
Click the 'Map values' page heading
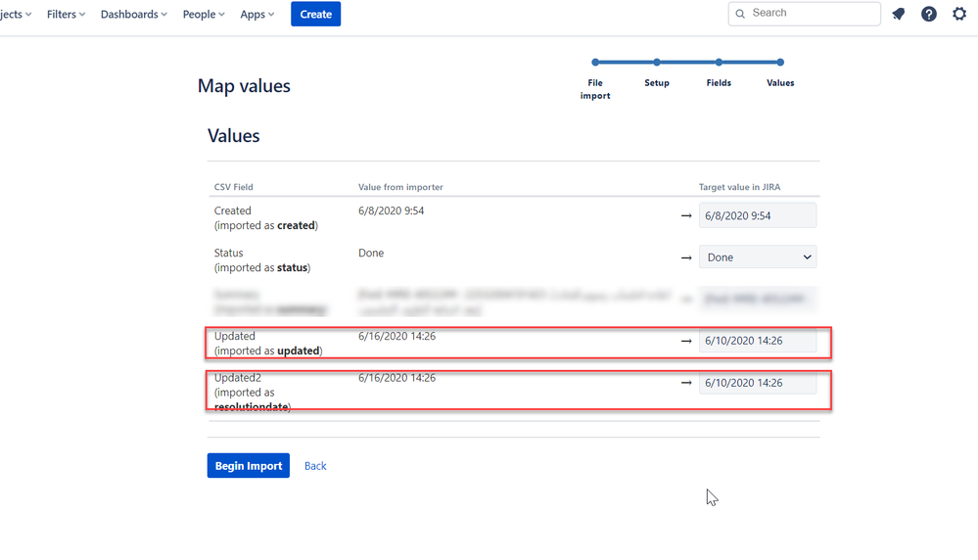pyautogui.click(x=244, y=85)
